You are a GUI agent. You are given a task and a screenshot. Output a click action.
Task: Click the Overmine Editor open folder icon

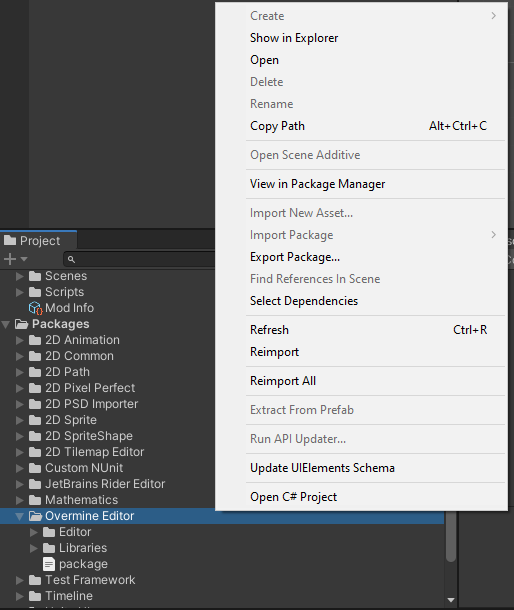point(35,516)
